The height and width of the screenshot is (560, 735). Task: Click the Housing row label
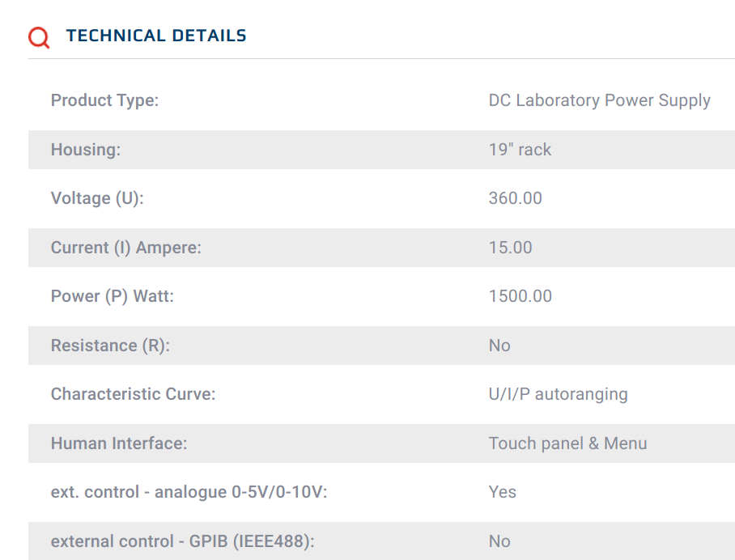pos(85,150)
